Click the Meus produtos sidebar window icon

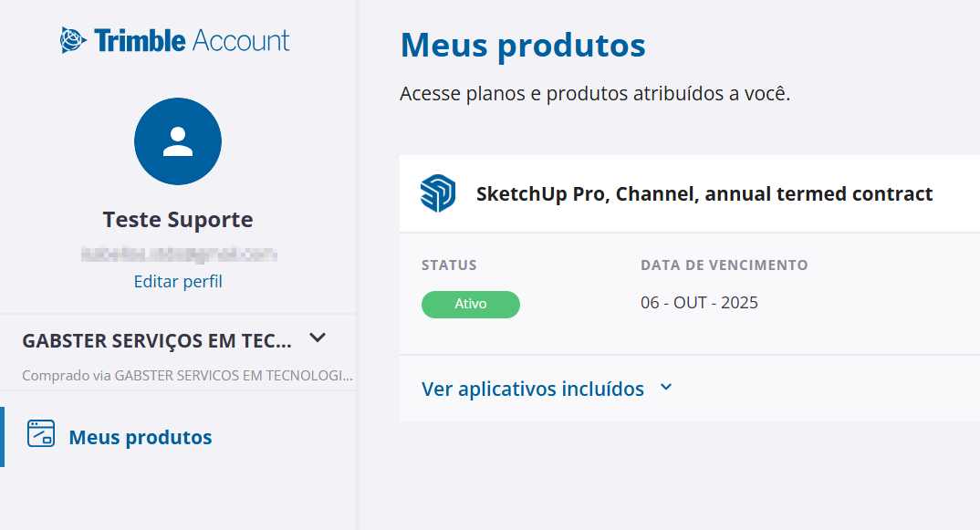coord(41,433)
